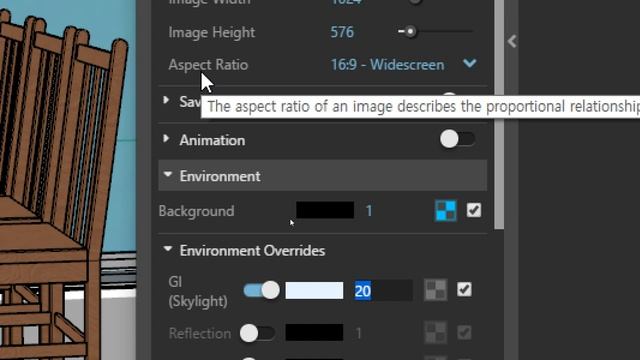
Task: Toggle the Reflection texture checkbox
Action: tap(464, 333)
